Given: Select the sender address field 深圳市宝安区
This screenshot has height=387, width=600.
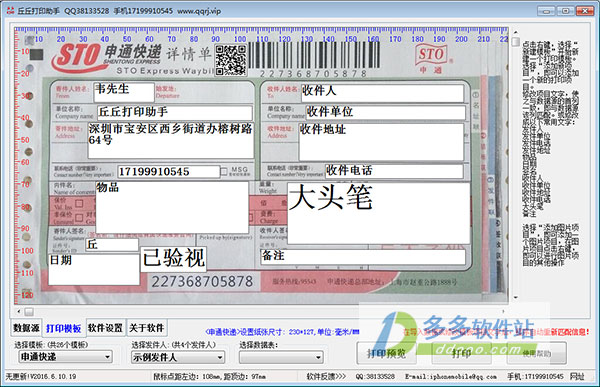Looking at the screenshot, I should point(171,140).
